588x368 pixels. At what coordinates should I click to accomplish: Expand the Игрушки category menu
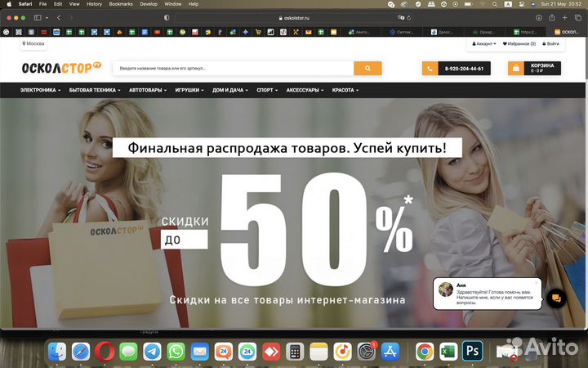pos(189,90)
